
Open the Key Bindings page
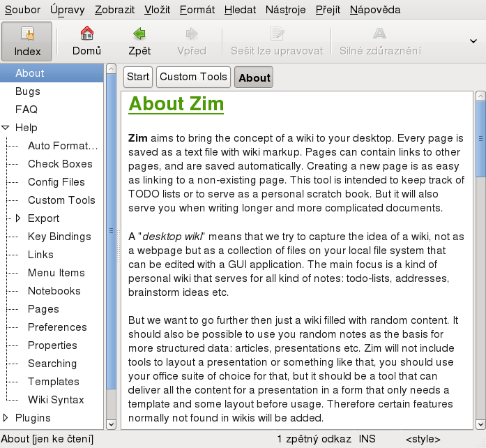tap(59, 237)
